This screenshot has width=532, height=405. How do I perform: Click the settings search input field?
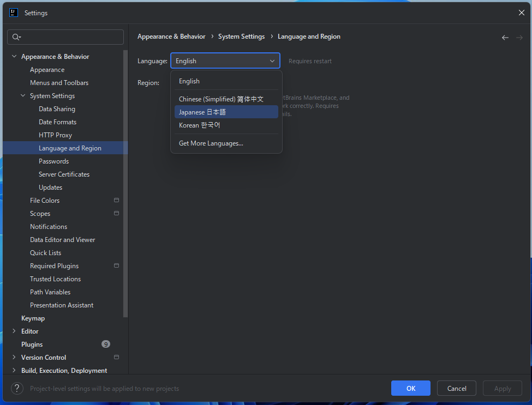point(71,37)
